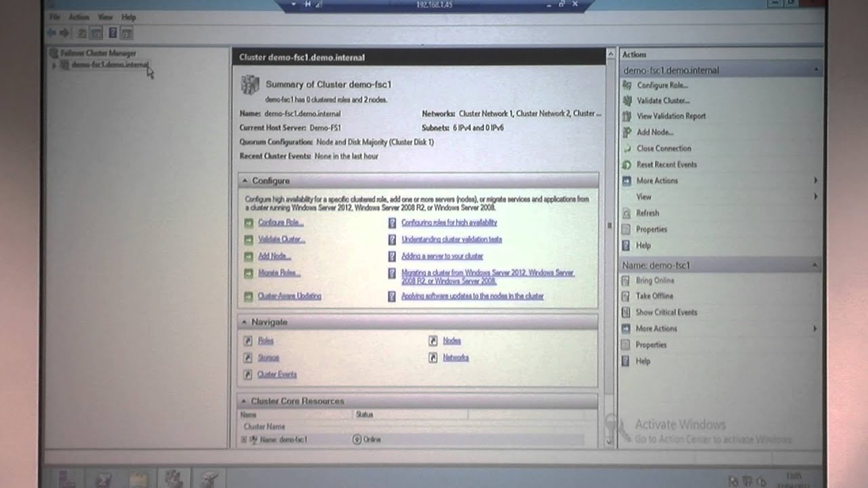Open Configuring roles for high availability help link
868x488 pixels.
pos(449,222)
